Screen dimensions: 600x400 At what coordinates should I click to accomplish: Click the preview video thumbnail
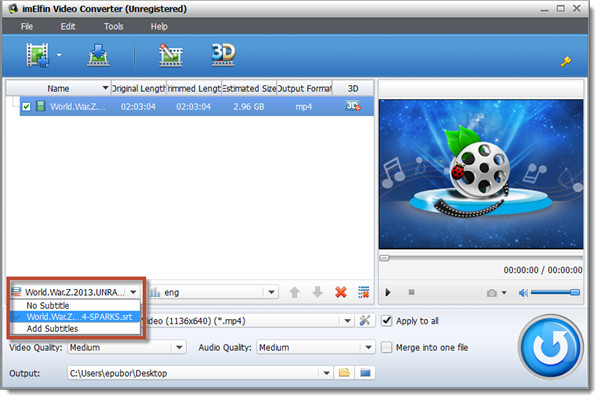click(x=481, y=174)
